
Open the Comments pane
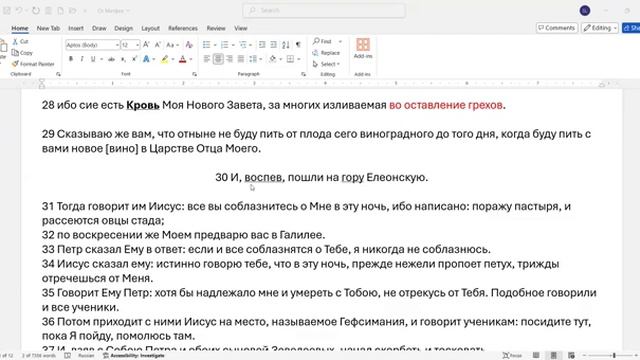(556, 28)
